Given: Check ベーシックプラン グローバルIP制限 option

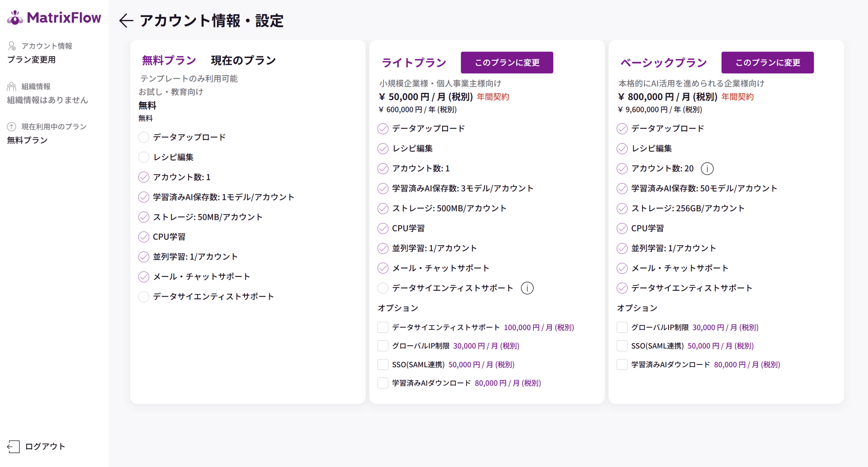Looking at the screenshot, I should pyautogui.click(x=622, y=328).
